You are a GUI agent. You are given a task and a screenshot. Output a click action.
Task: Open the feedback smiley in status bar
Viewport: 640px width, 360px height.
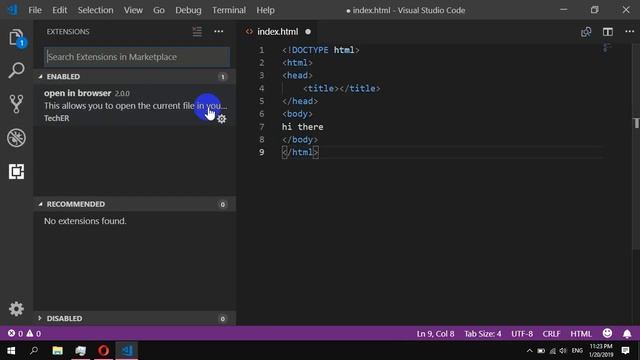pyautogui.click(x=607, y=333)
